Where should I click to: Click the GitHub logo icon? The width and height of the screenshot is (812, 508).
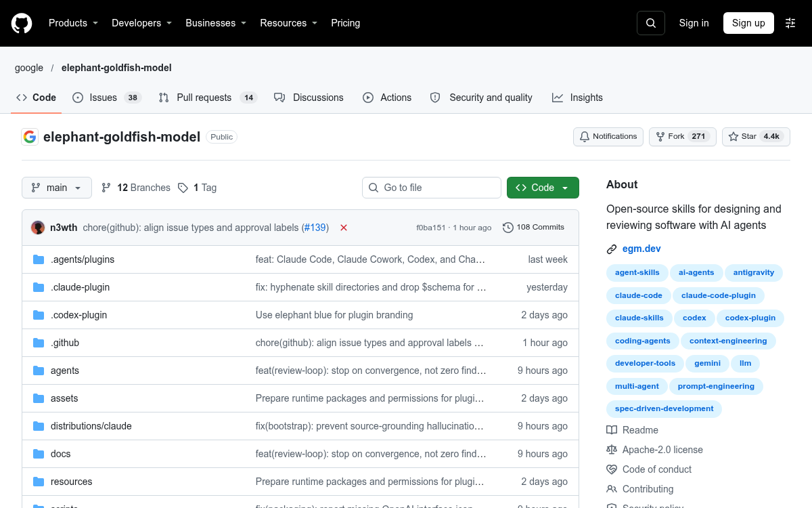coord(22,23)
